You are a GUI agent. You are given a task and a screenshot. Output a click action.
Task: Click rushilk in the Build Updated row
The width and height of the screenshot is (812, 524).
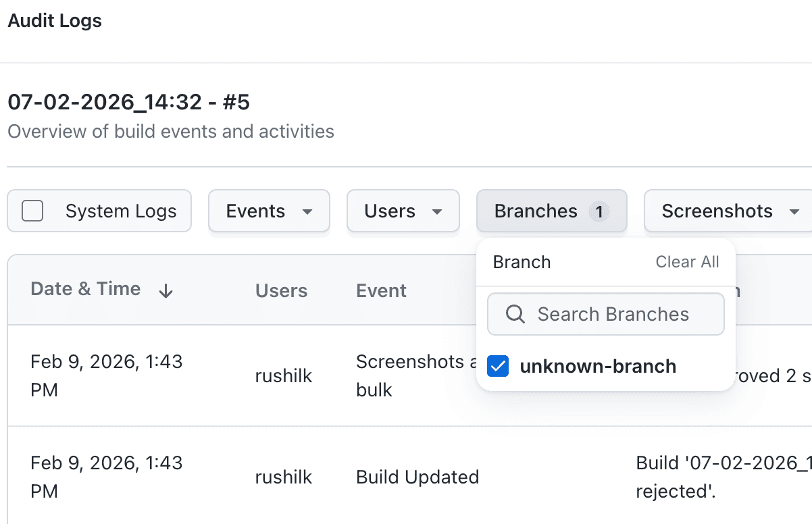[x=284, y=477]
